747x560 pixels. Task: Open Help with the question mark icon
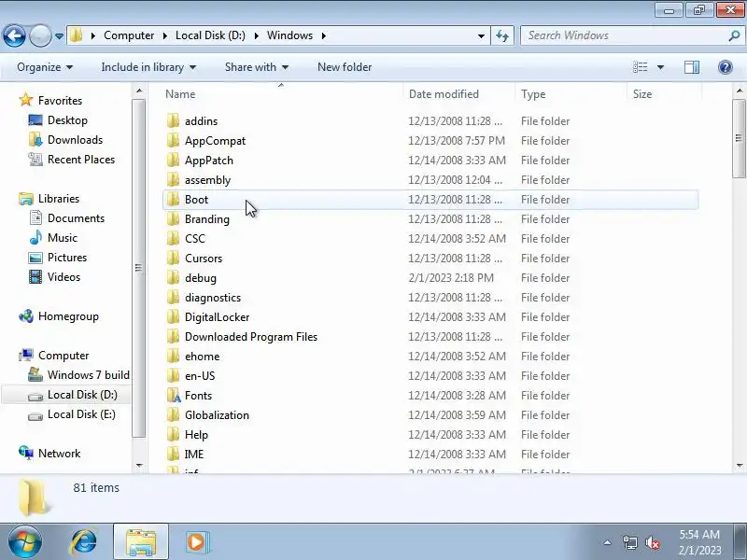726,67
